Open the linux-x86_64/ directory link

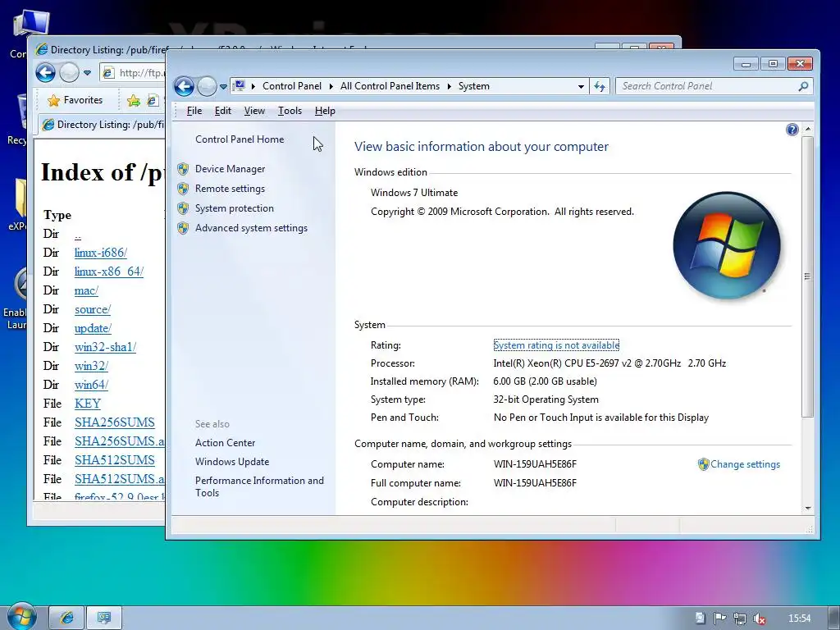(109, 272)
